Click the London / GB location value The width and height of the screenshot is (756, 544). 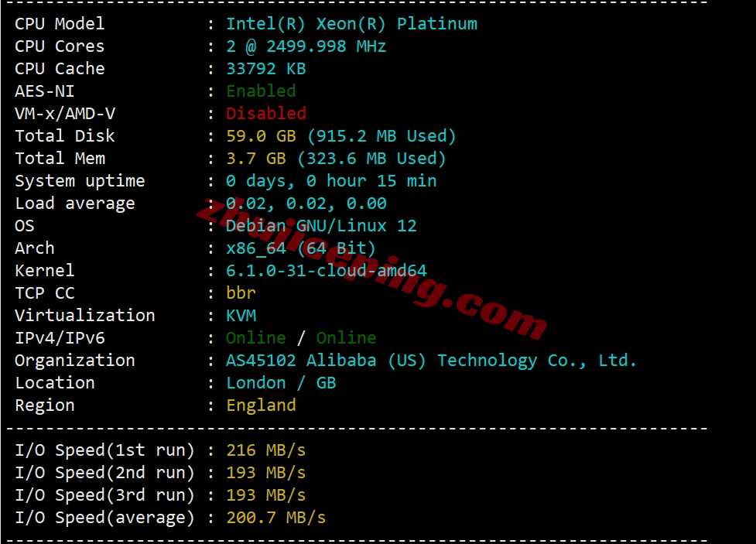[281, 383]
